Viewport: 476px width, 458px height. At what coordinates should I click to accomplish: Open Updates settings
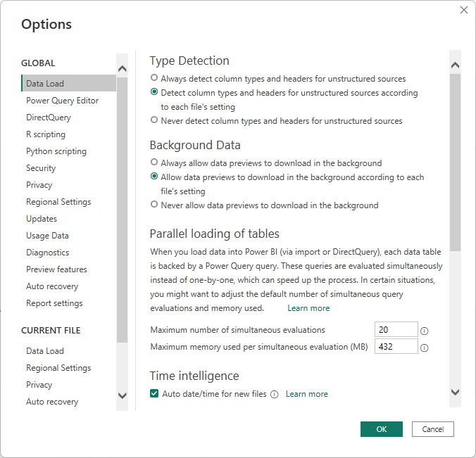42,219
